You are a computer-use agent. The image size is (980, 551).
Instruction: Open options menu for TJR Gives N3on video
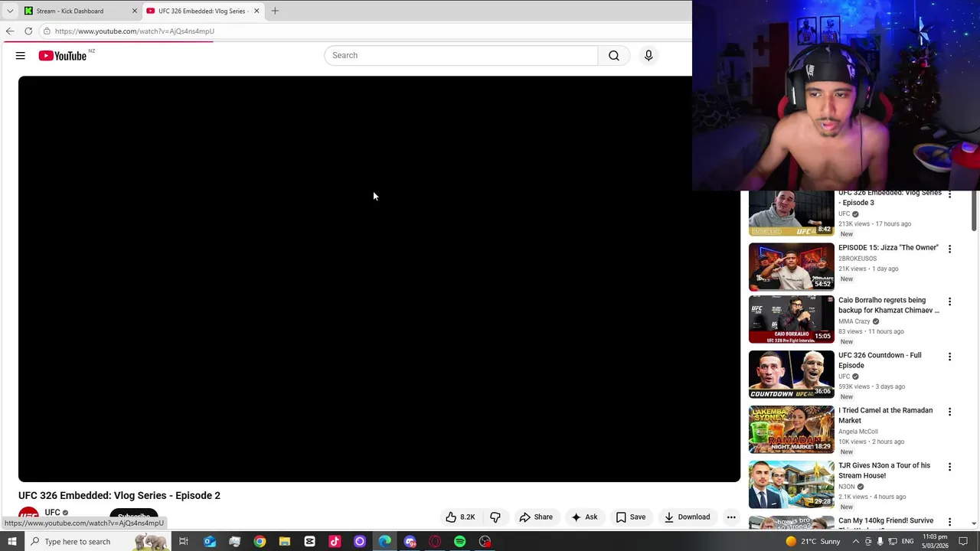[x=949, y=468]
